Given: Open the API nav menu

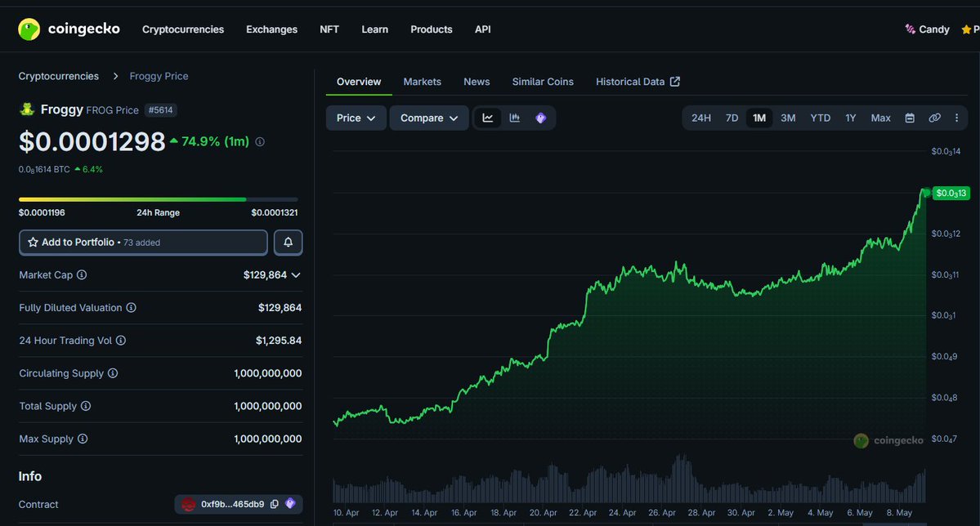Looking at the screenshot, I should (482, 29).
